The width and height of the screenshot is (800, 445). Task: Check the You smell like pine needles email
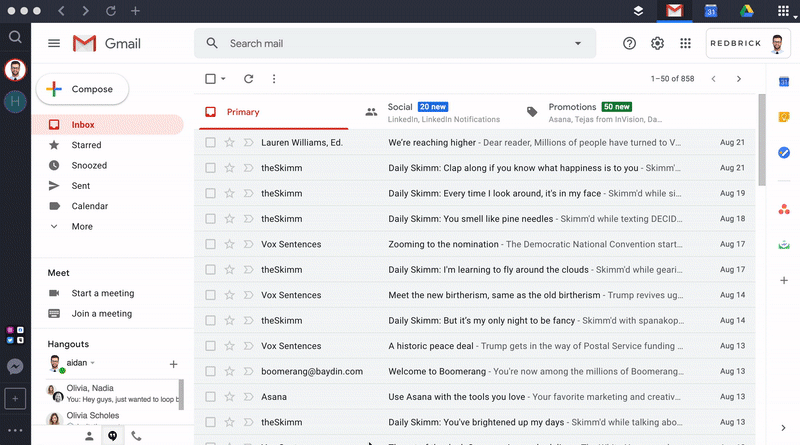pos(210,218)
